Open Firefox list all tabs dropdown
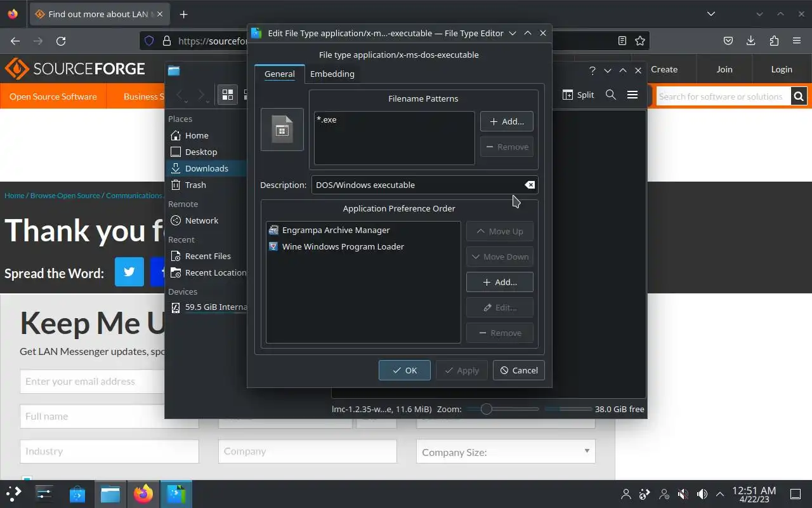This screenshot has width=812, height=508. click(711, 14)
